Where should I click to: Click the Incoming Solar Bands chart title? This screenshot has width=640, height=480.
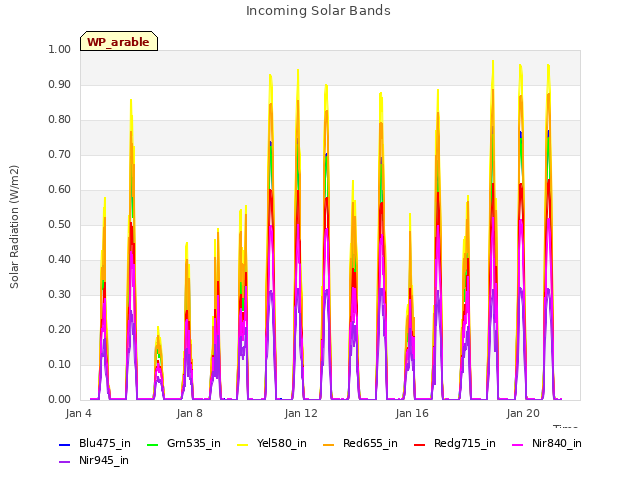click(318, 11)
